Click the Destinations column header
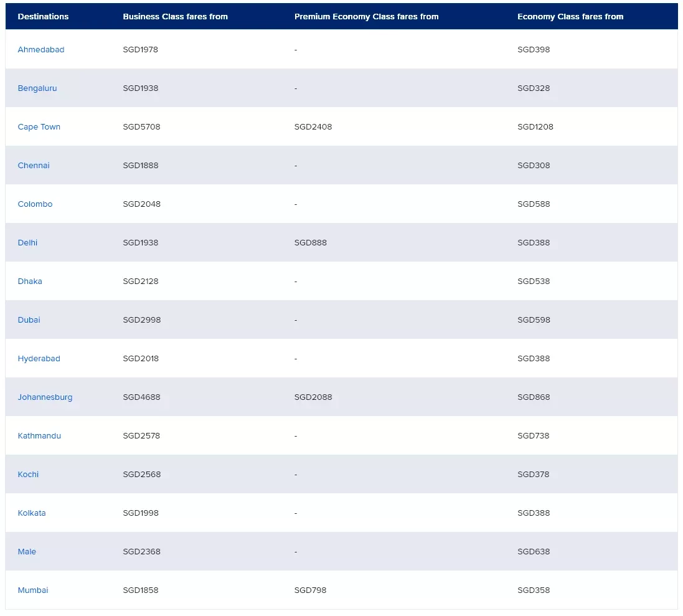The width and height of the screenshot is (683, 616). click(43, 17)
